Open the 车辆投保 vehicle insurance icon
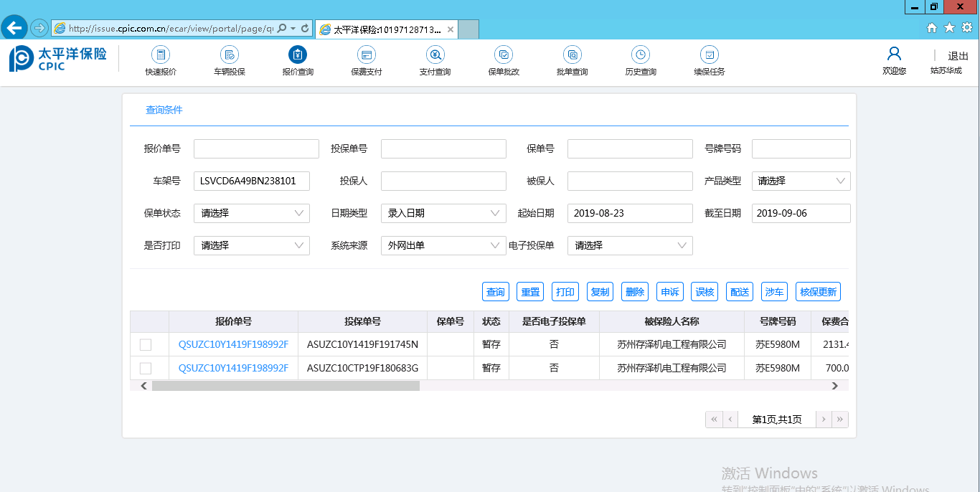Image resolution: width=980 pixels, height=492 pixels. pyautogui.click(x=230, y=55)
